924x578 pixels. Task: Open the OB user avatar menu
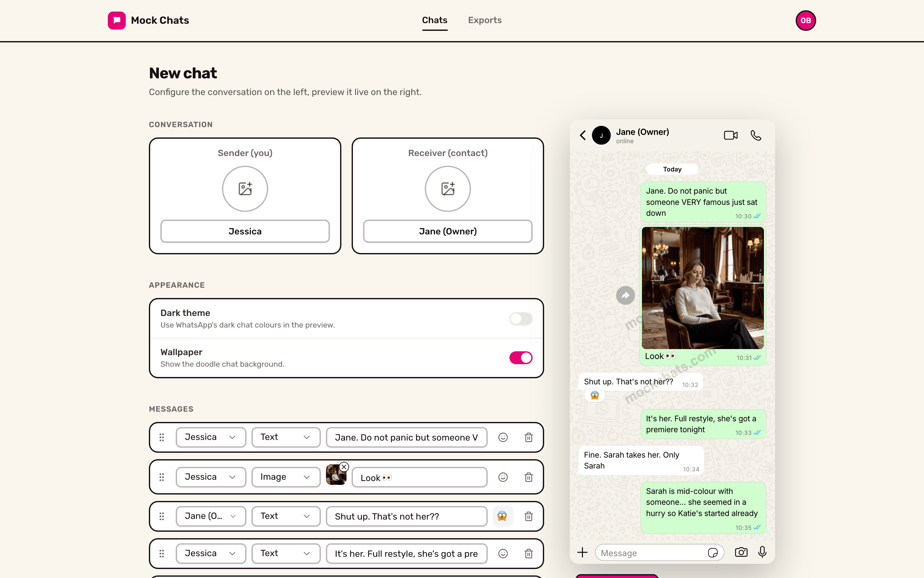click(806, 20)
